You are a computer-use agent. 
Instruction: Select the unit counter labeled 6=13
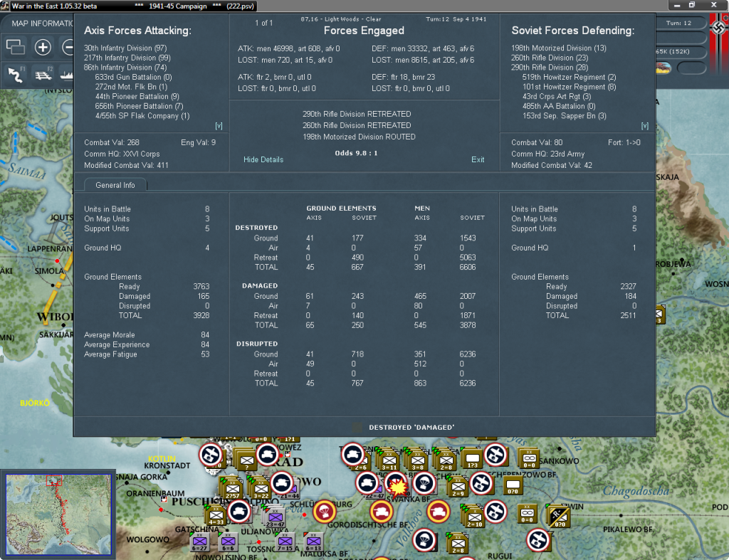click(x=313, y=542)
